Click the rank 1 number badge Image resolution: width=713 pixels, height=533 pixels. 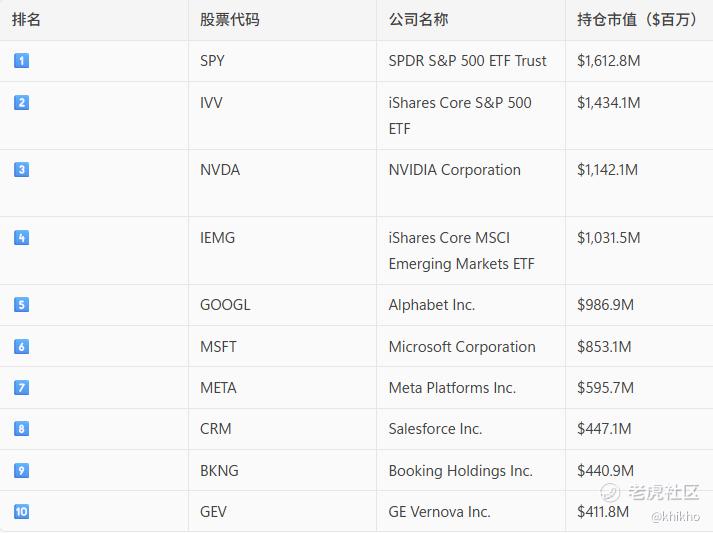click(x=21, y=61)
